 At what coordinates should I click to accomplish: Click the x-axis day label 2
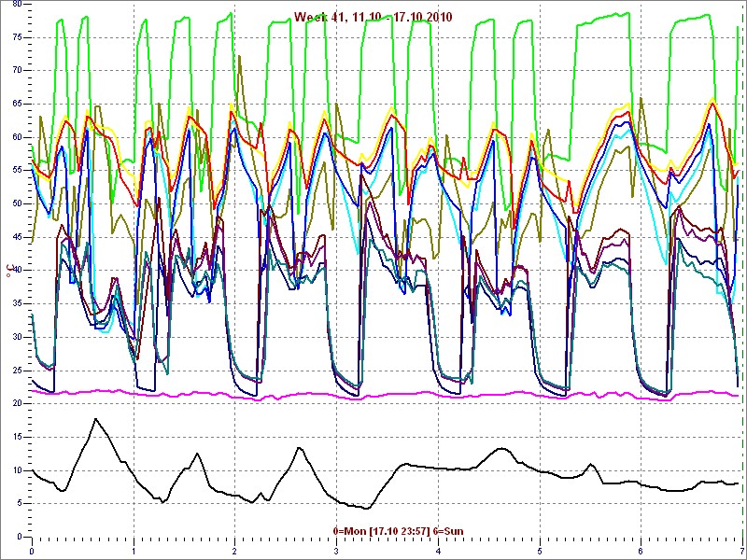click(x=235, y=549)
